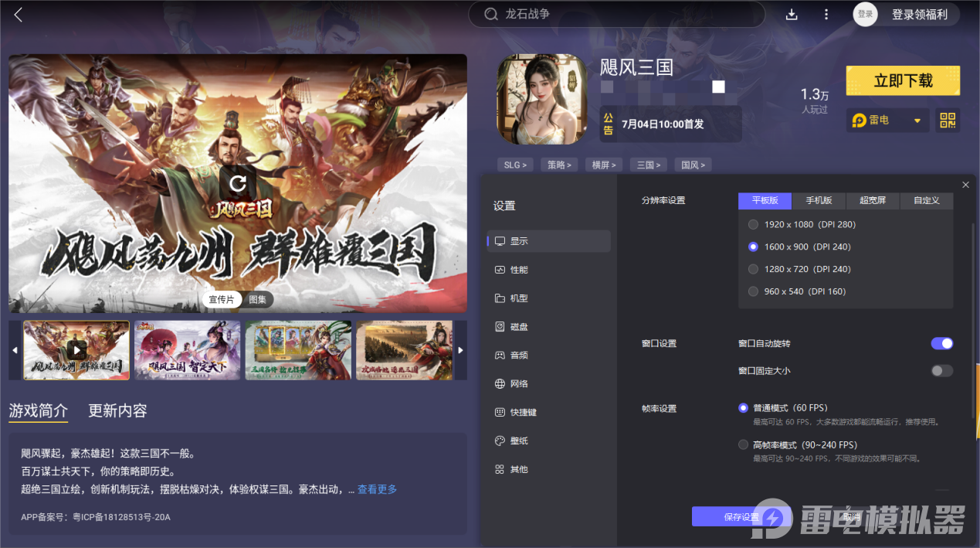The image size is (980, 548).
Task: Open the three-dot more options menu
Action: click(826, 15)
